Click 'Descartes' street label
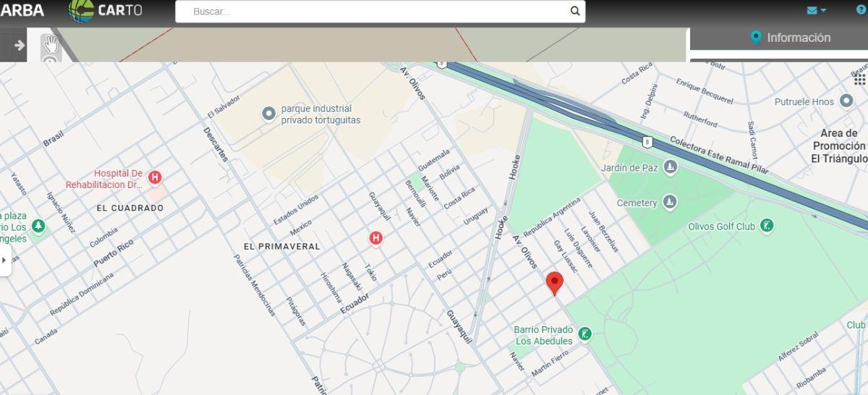Viewport: 868px width, 395px height. pos(216,145)
